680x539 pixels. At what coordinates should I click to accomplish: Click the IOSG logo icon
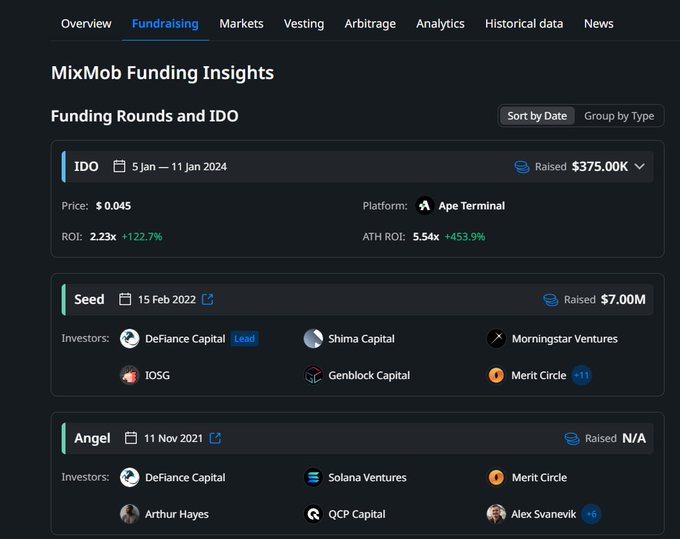point(129,375)
